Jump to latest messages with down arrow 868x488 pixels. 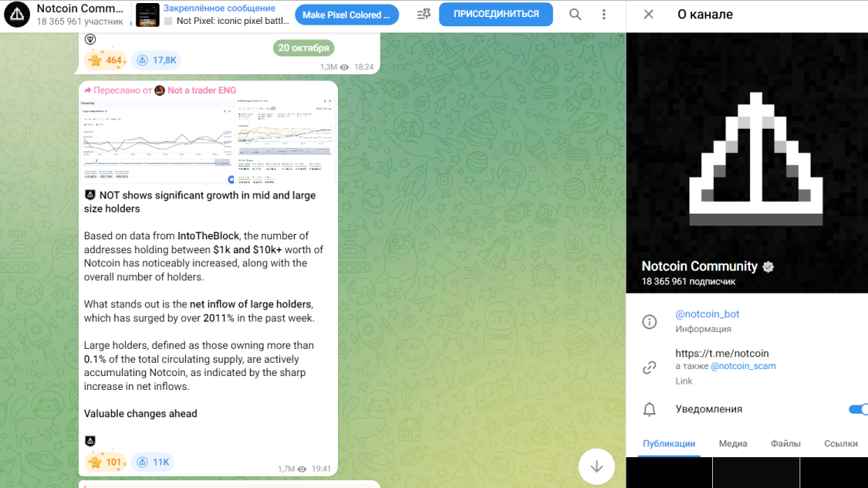[596, 466]
